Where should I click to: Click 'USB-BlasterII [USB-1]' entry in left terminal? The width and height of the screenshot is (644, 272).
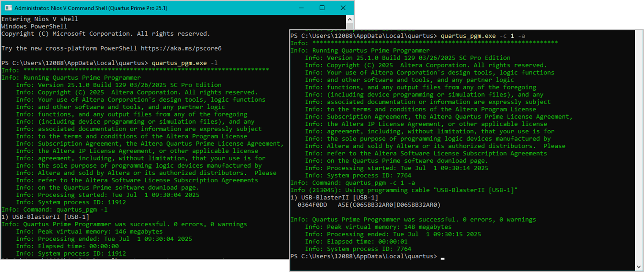50,217
